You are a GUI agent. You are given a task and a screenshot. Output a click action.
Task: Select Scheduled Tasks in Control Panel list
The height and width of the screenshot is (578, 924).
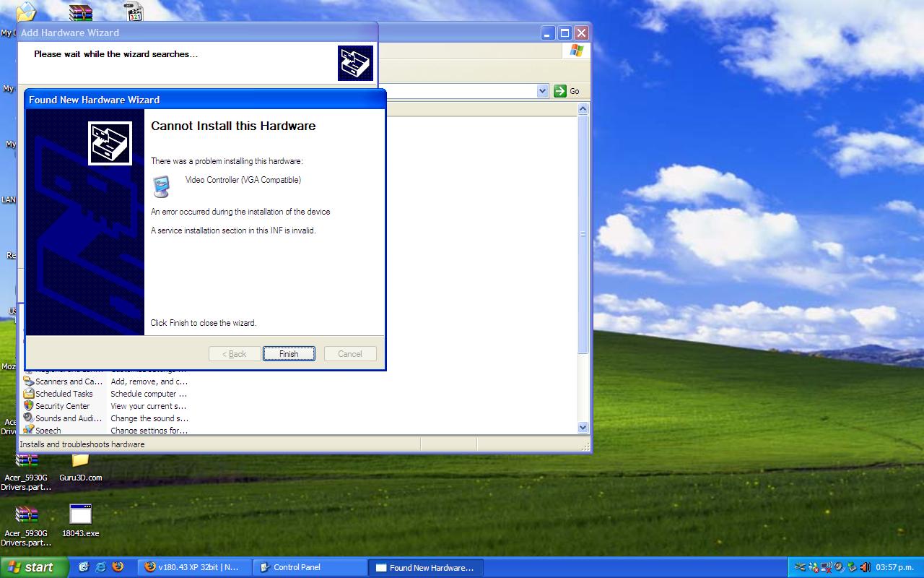point(58,394)
